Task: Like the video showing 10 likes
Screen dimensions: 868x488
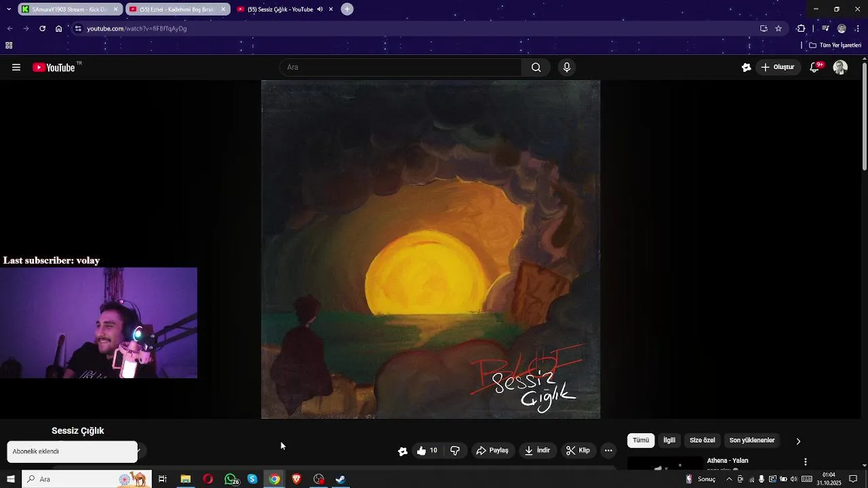Action: (x=427, y=451)
